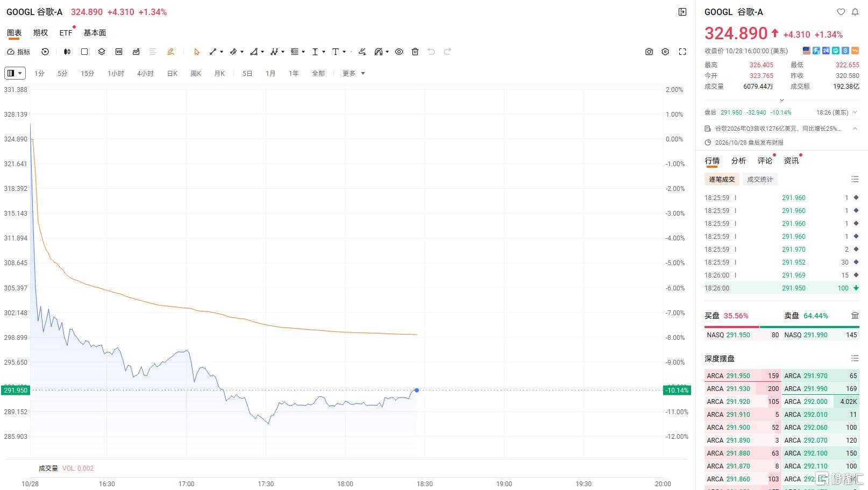Click the replay playback icon in toolbar

[x=45, y=52]
